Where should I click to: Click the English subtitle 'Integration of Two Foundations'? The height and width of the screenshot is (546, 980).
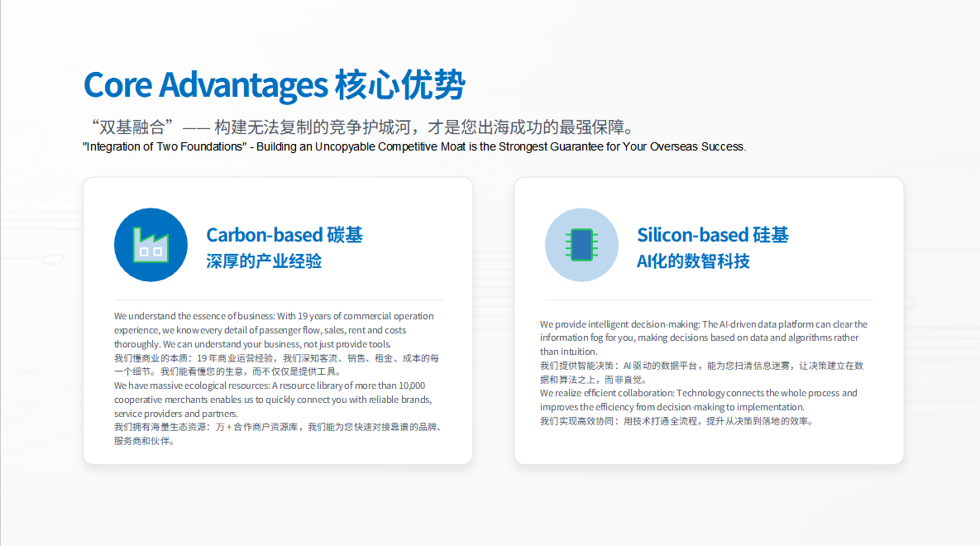(414, 147)
